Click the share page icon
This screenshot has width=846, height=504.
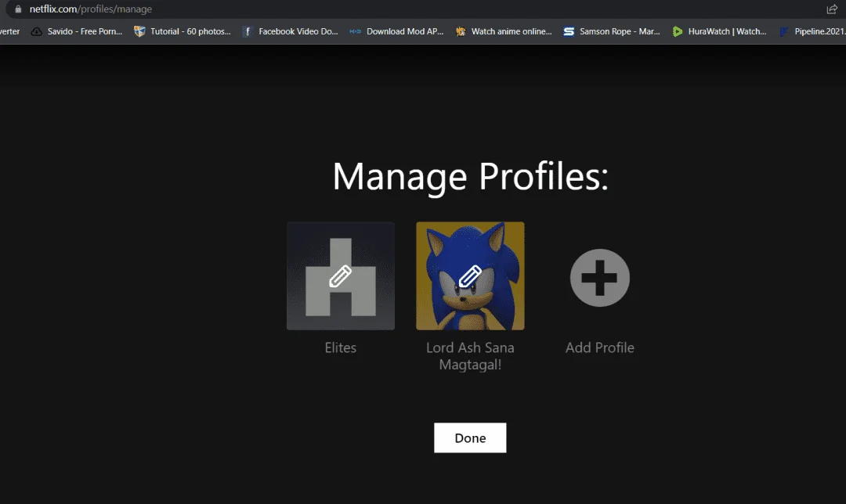[831, 9]
